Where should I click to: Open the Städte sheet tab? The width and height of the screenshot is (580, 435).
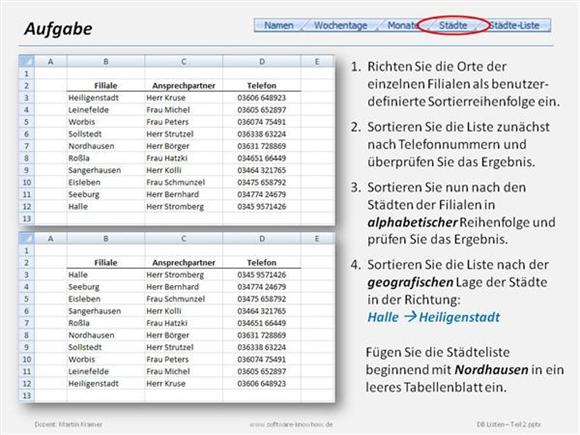point(453,25)
